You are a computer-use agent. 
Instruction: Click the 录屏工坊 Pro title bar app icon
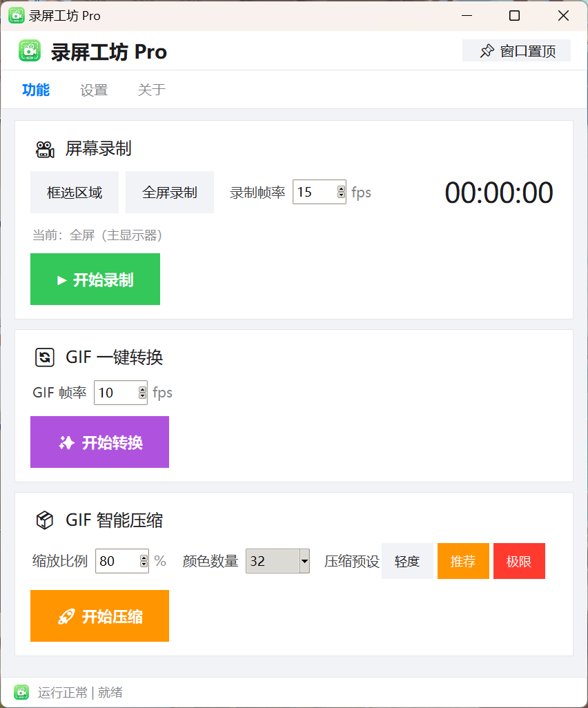tap(17, 15)
